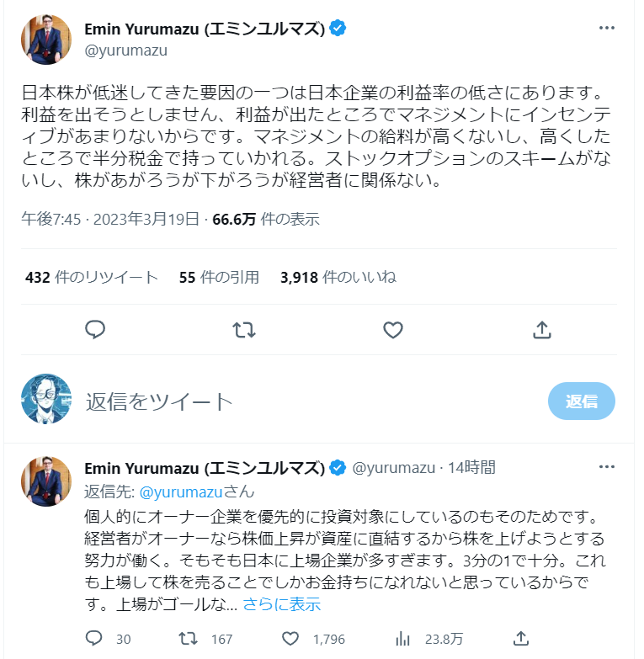The width and height of the screenshot is (644, 659).
Task: Open the more options menu of the reply tweet
Action: point(607,467)
